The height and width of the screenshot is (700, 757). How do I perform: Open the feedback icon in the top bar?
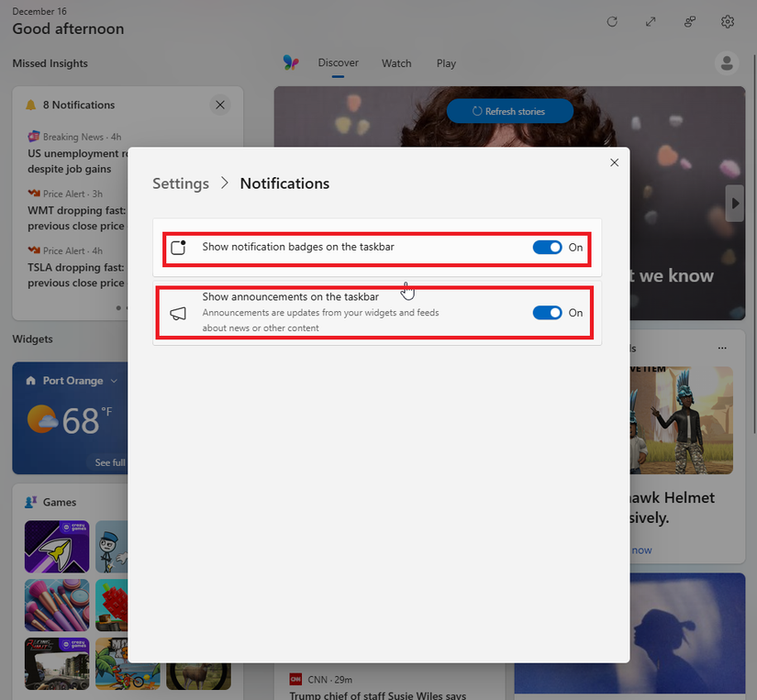coord(689,21)
